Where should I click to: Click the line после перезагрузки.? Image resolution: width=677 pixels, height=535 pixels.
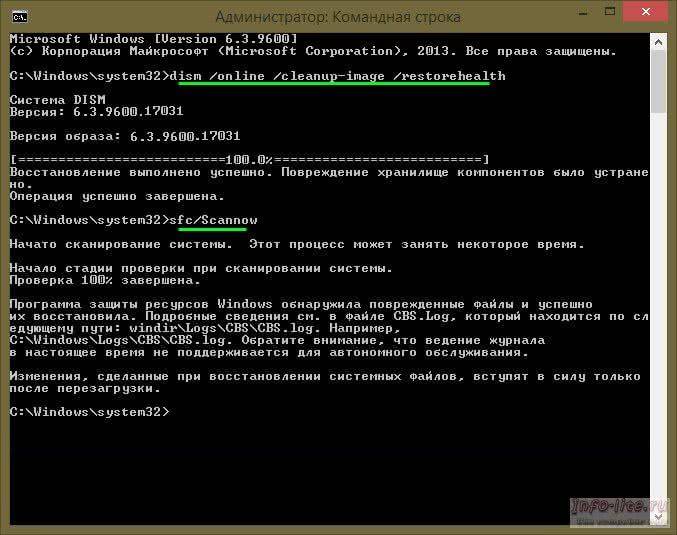(85, 389)
